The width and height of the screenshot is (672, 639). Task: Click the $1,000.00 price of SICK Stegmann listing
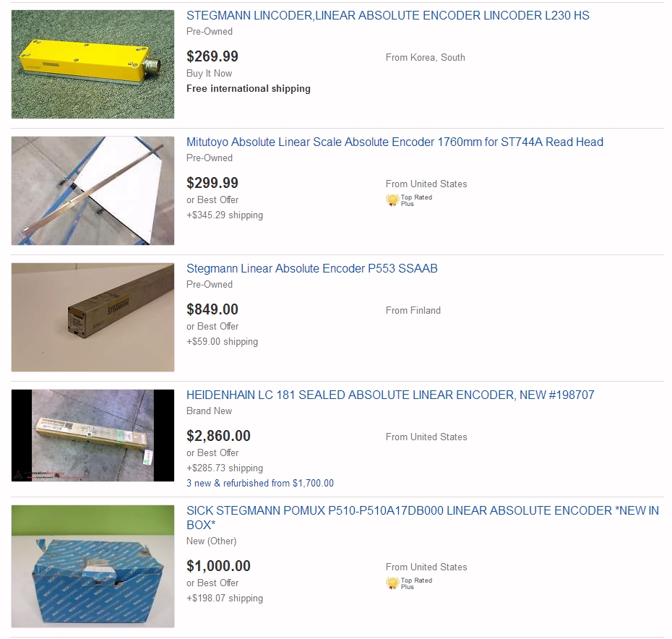coord(218,566)
